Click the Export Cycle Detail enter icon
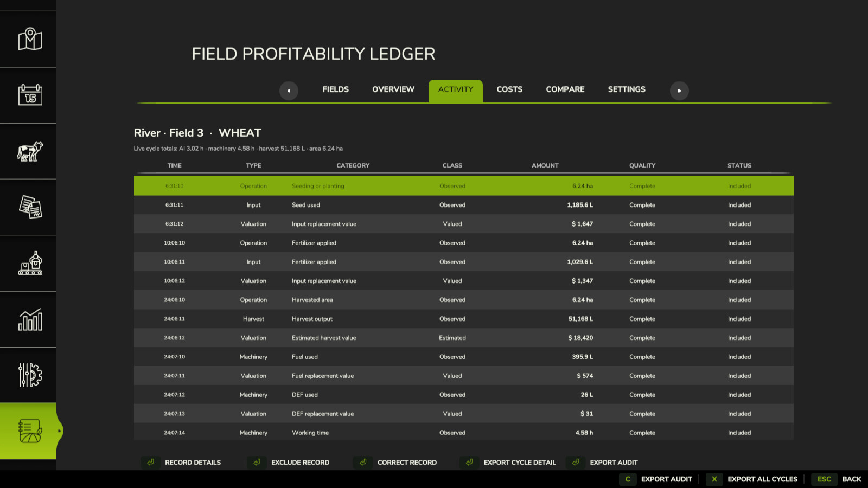868x488 pixels. pos(469,463)
